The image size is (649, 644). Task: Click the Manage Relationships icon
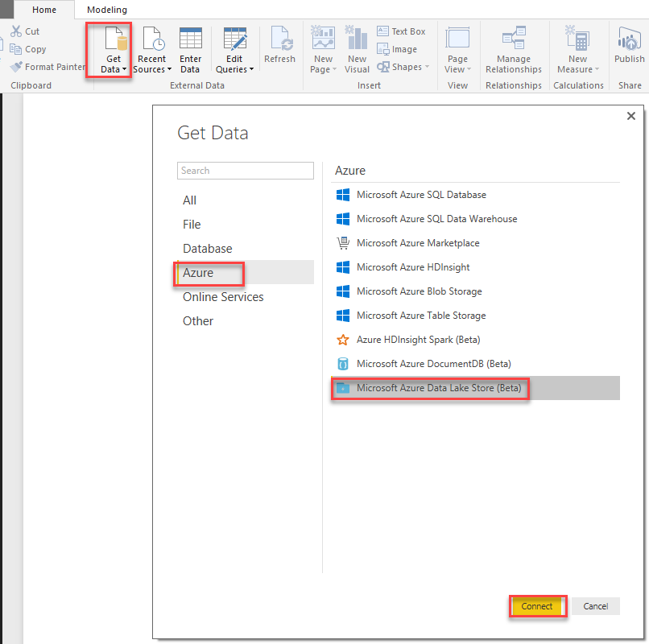click(x=513, y=40)
